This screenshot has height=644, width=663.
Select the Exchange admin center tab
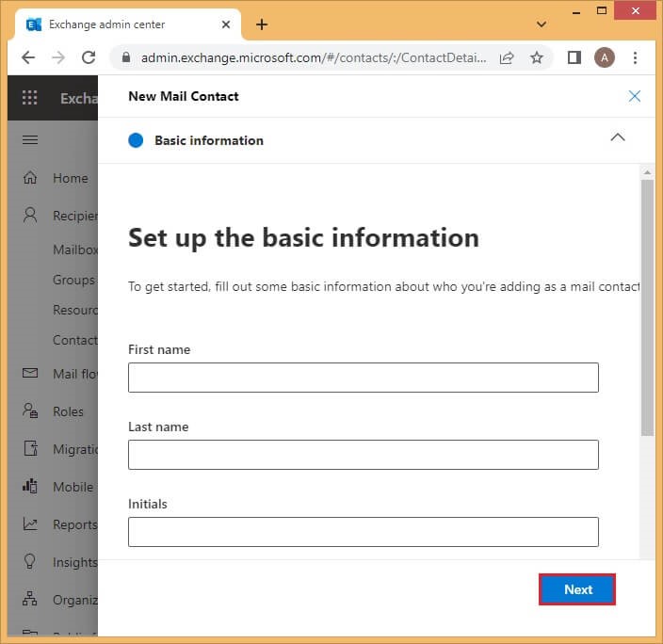click(128, 24)
